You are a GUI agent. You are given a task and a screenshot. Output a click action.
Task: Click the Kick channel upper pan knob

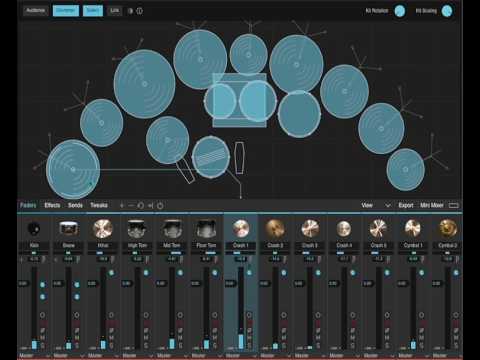point(43,285)
